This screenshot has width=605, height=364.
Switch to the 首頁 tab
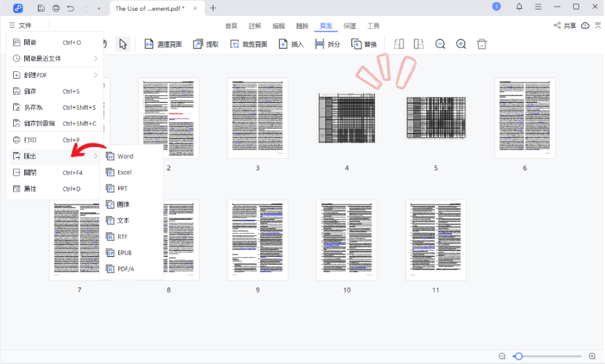click(231, 25)
